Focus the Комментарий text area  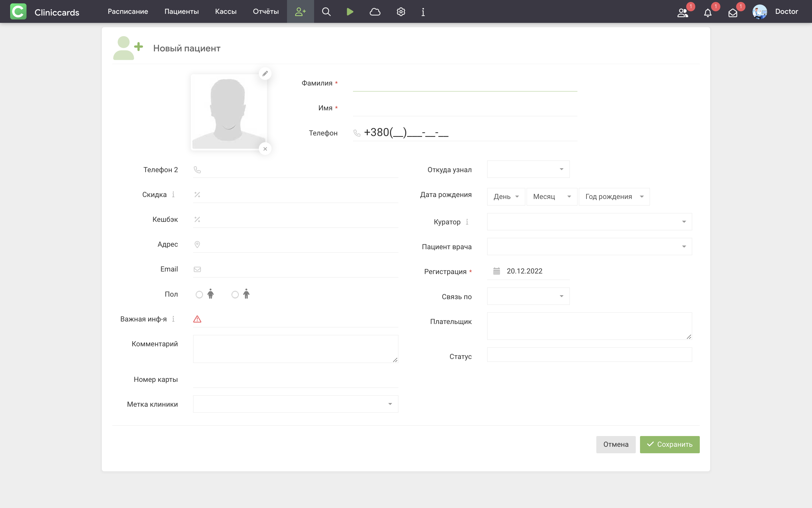click(x=295, y=349)
